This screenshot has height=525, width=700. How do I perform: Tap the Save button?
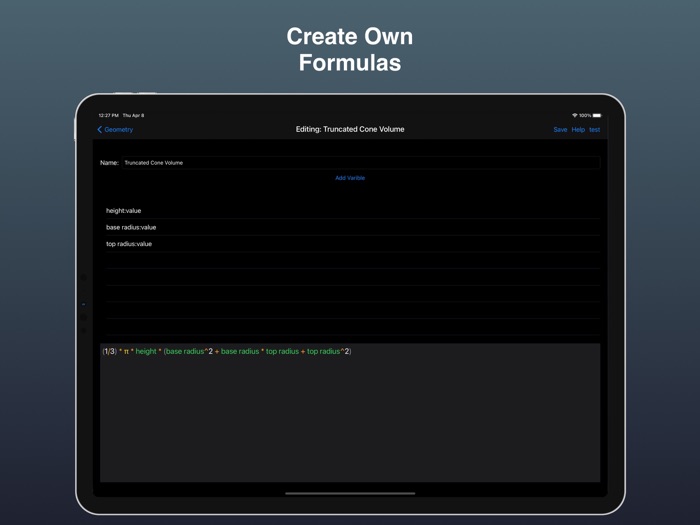[x=560, y=129]
